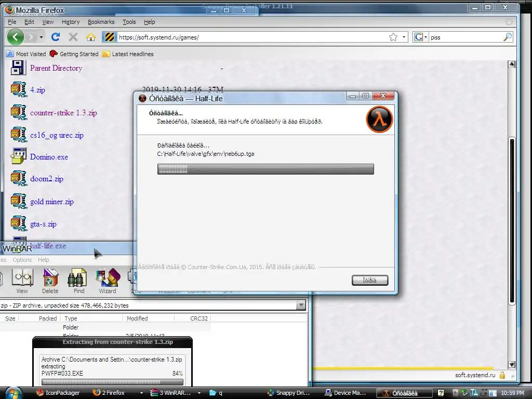Open doom2.zip link
Screen dimensions: 532x399
(x=46, y=179)
